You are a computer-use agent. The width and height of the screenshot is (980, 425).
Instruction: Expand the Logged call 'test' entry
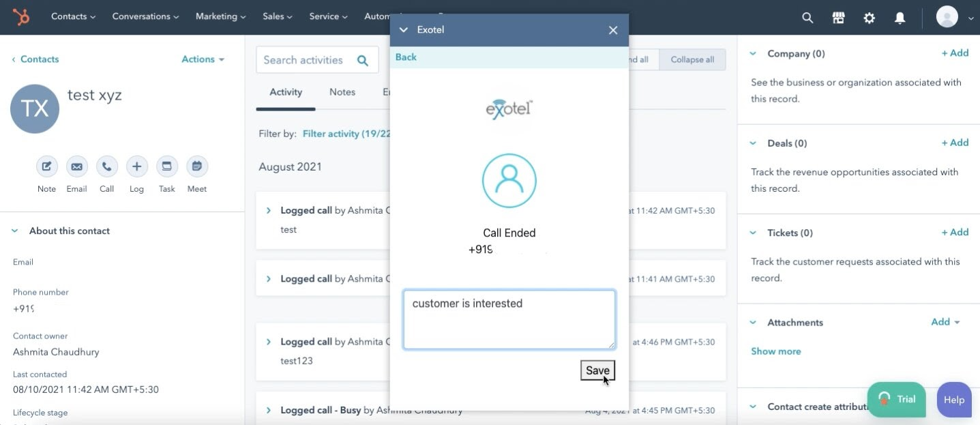[268, 211]
